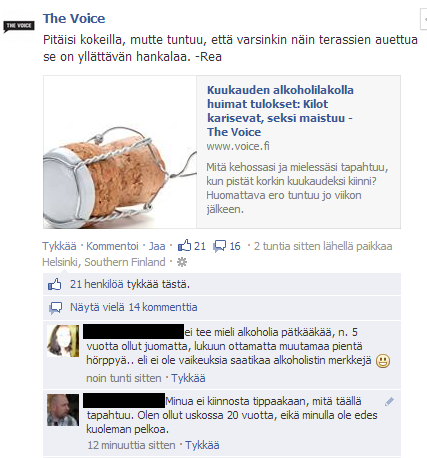
Task: Click the thumbs-up icon beside '21 henkilöä tykkää tästä'
Action: [55, 285]
